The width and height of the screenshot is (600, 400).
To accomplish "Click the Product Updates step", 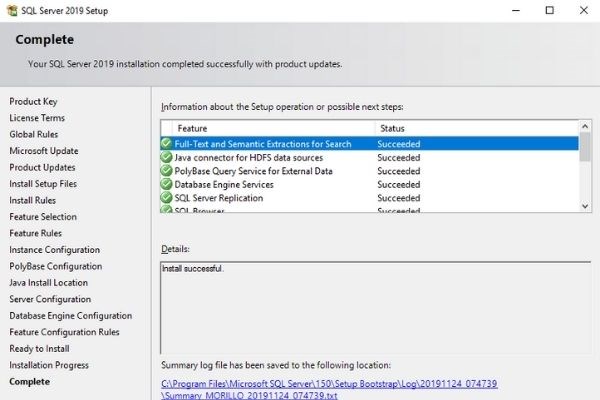I will pos(42,167).
